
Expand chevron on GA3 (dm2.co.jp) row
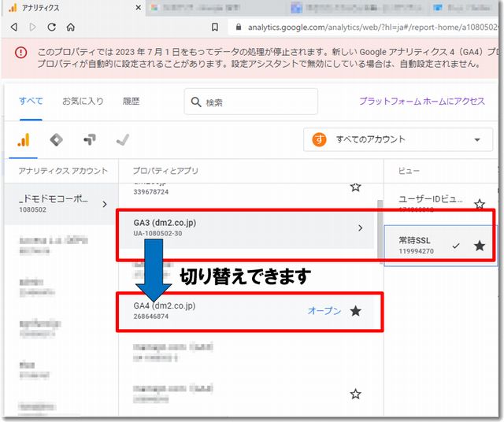point(361,228)
